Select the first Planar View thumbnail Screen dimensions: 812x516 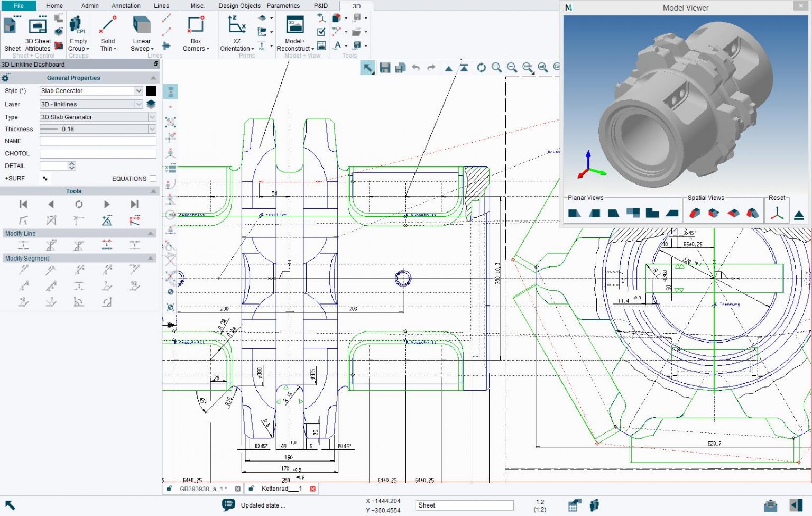pyautogui.click(x=574, y=213)
